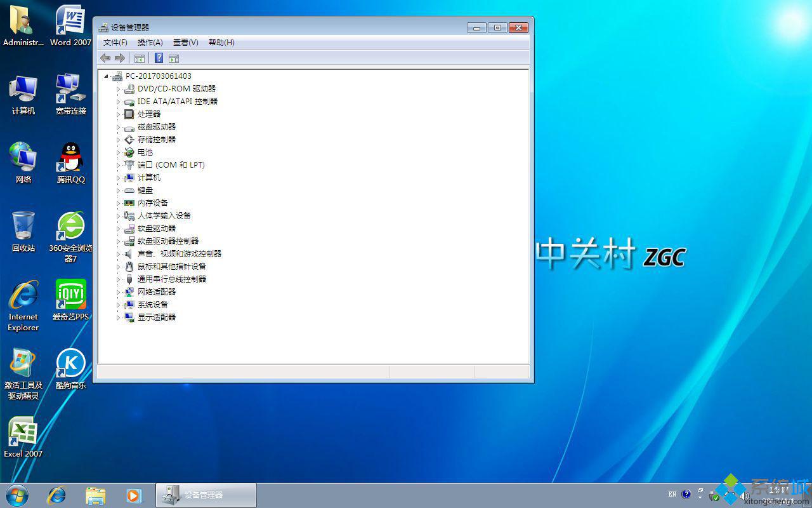Expand the 计算机 node arrow in device tree

pyautogui.click(x=118, y=178)
